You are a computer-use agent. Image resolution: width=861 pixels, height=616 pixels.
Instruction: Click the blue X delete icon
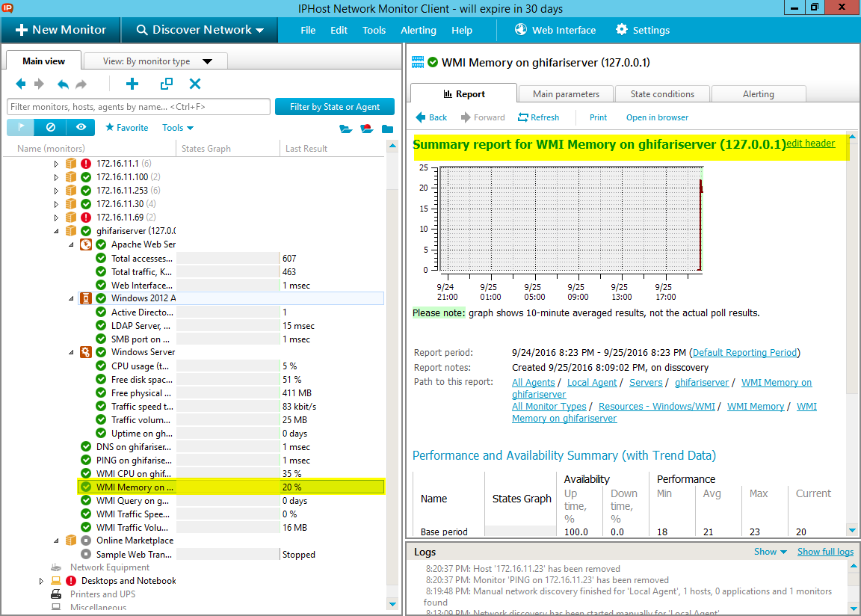195,84
